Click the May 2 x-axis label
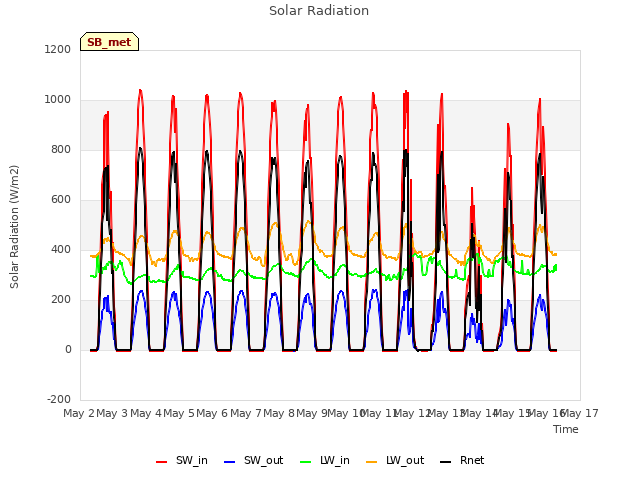Screen dimensions: 640x480 tap(79, 413)
